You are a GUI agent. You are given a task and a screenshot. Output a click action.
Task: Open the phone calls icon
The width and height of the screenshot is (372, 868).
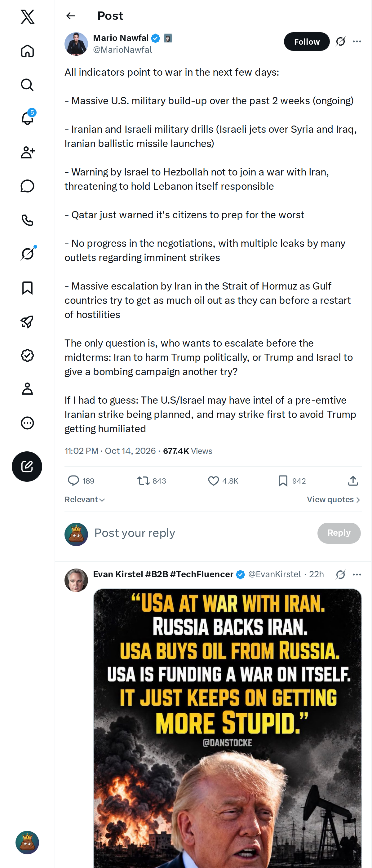pos(27,220)
